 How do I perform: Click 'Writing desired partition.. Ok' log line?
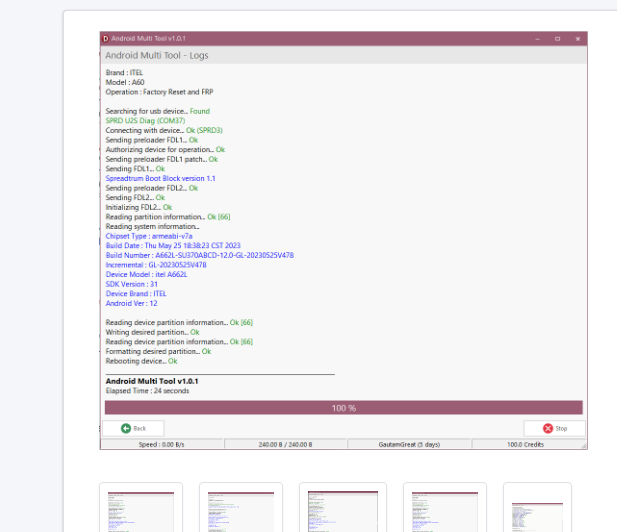coord(153,332)
